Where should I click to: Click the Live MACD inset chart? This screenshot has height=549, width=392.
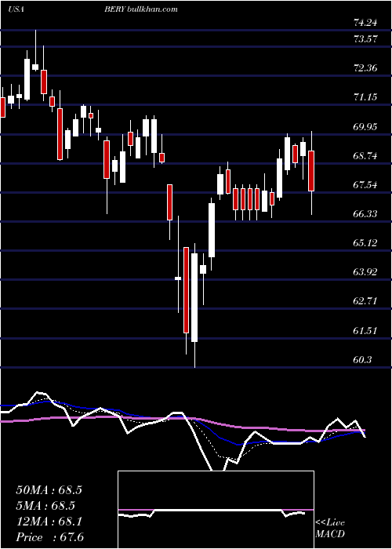pyautogui.click(x=216, y=510)
